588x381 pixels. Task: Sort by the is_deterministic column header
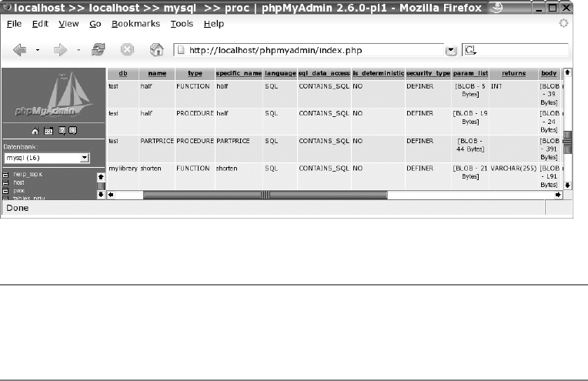(379, 73)
